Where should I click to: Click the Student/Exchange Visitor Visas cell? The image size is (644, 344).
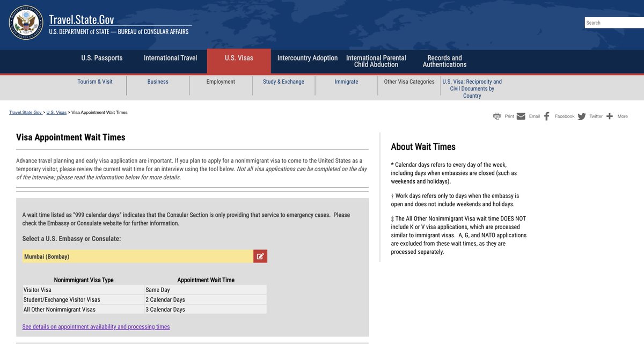pos(84,299)
